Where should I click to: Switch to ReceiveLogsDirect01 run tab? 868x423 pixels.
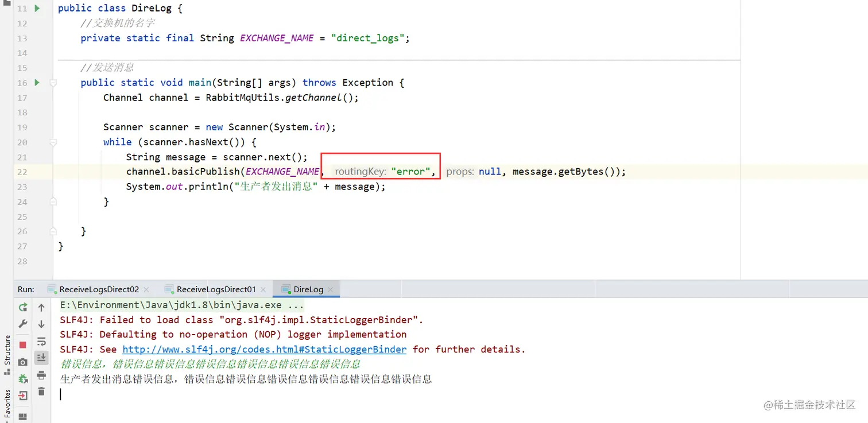click(216, 289)
